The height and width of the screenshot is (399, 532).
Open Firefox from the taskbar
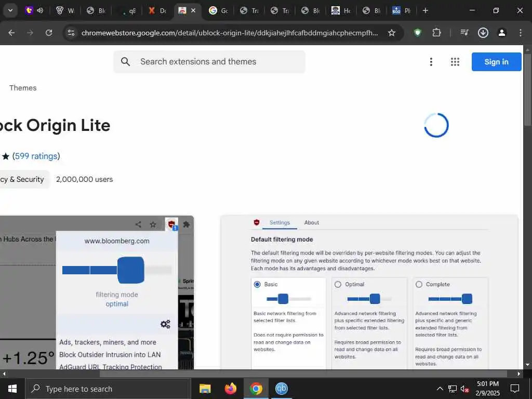pyautogui.click(x=230, y=389)
